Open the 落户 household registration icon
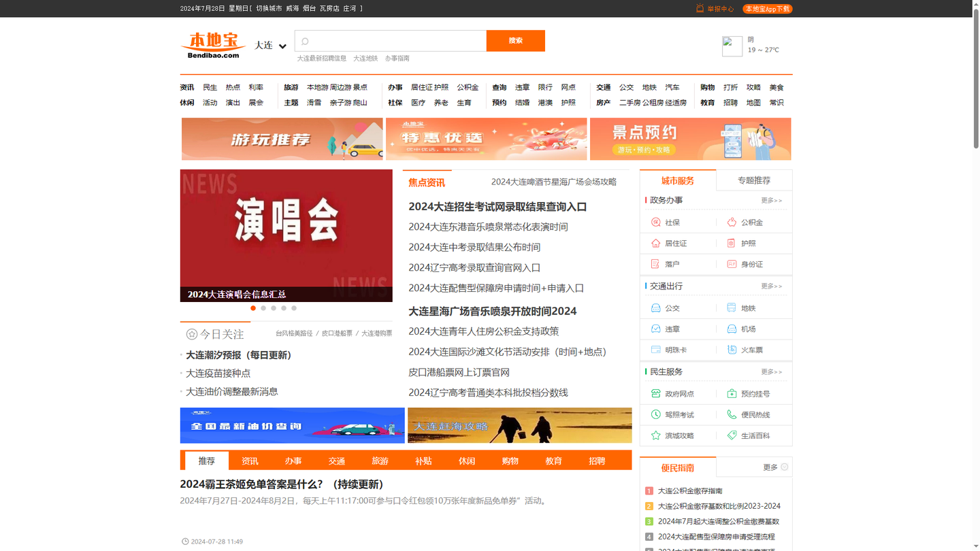Image resolution: width=980 pixels, height=551 pixels. (656, 264)
